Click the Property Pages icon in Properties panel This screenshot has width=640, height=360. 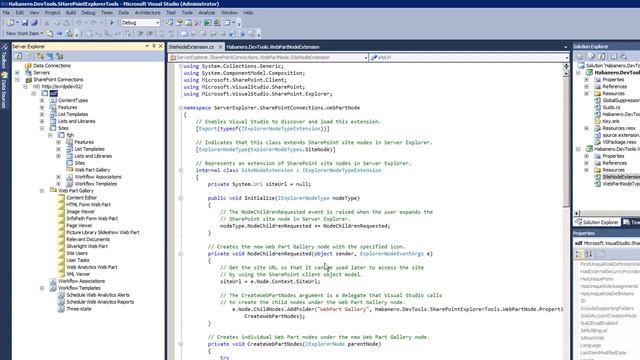(601, 254)
